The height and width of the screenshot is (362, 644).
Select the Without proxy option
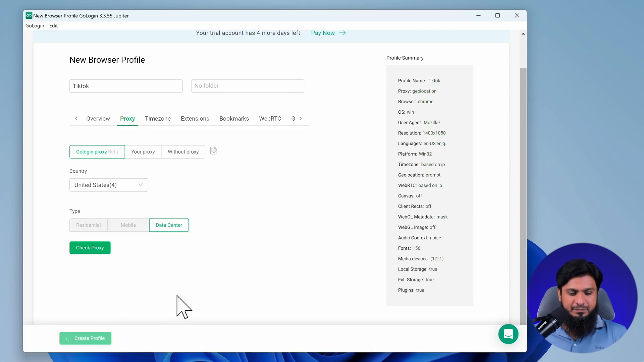[183, 152]
